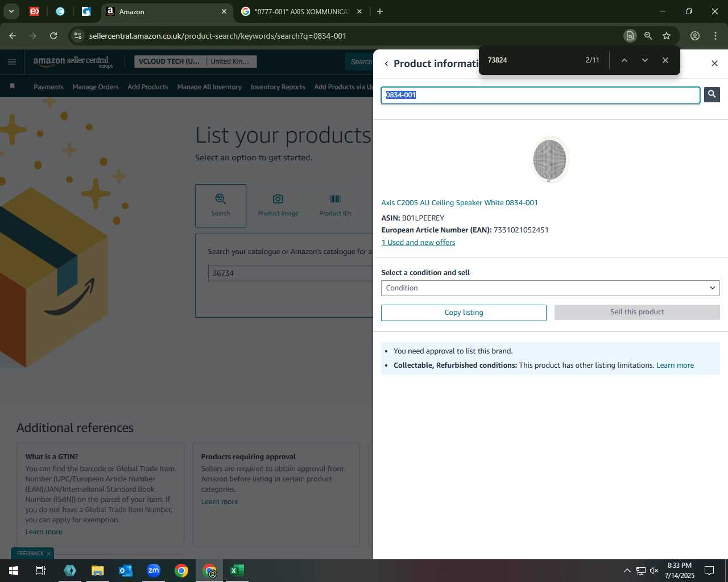
Task: Click the catalogue search field with 36734
Action: 290,273
